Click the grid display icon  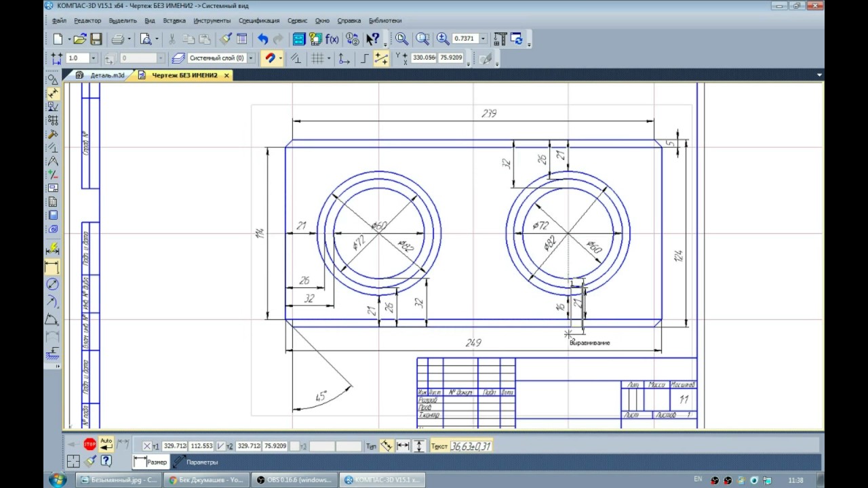point(317,59)
